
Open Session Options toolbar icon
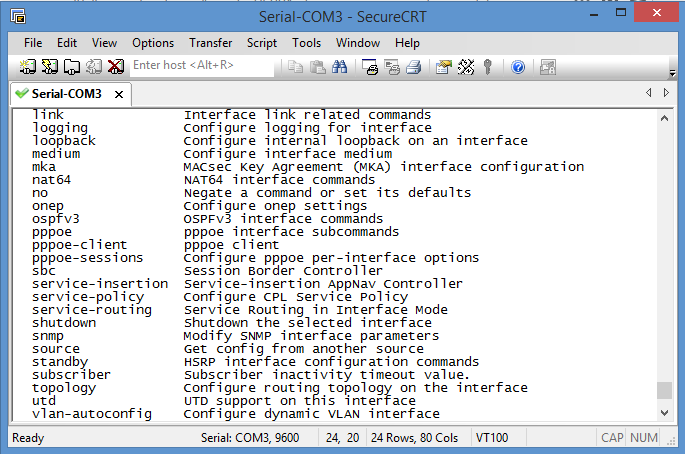[x=443, y=67]
